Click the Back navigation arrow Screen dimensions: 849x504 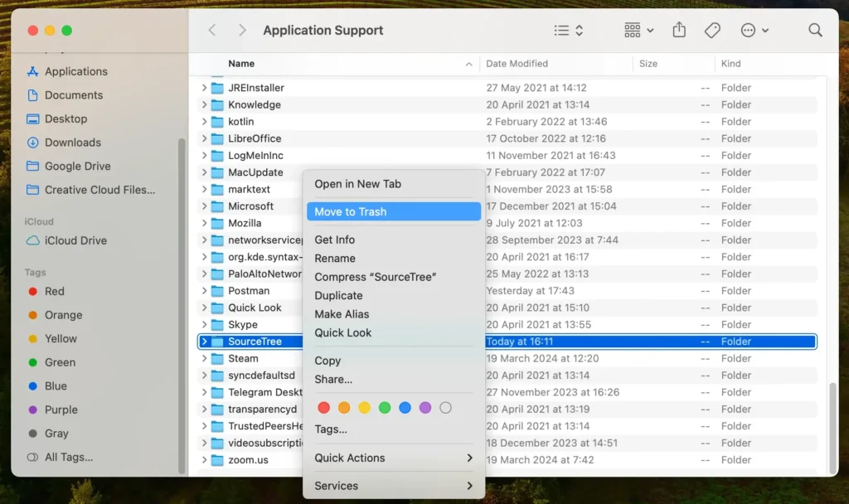(x=212, y=31)
